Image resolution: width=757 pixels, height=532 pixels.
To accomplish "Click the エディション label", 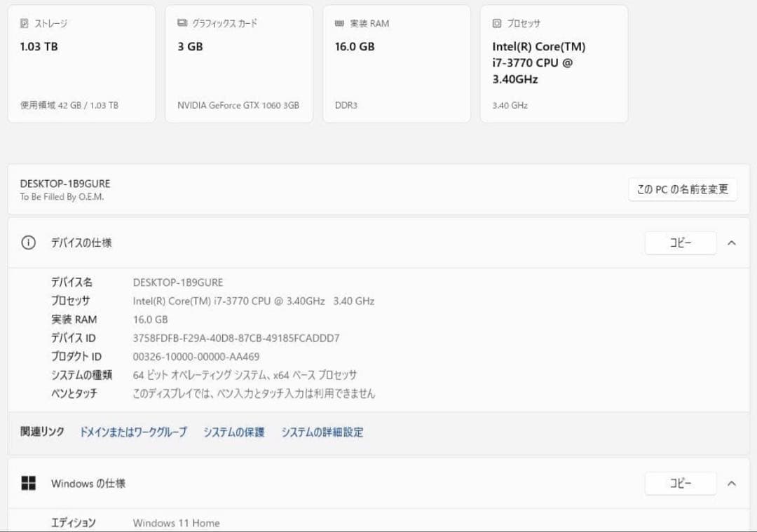I will (74, 523).
